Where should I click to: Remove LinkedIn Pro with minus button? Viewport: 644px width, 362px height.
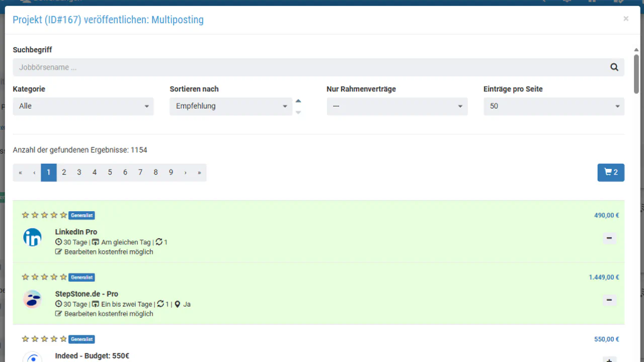point(609,238)
